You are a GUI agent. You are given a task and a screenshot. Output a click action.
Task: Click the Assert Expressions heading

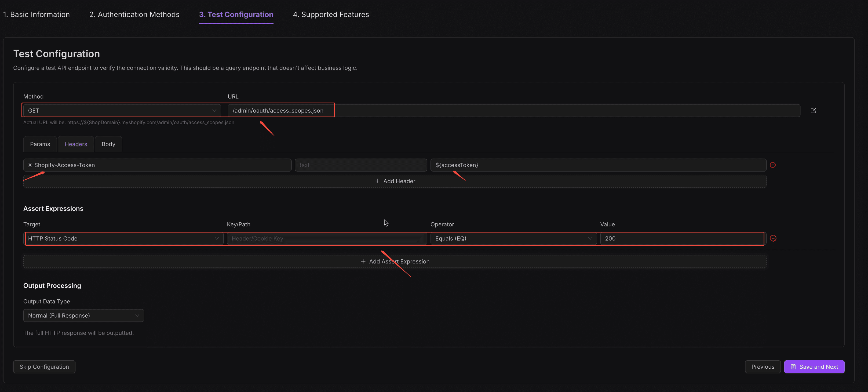point(53,209)
